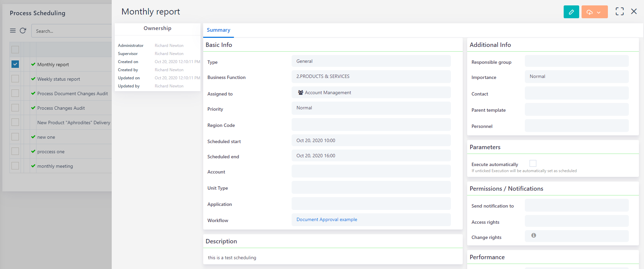Click the Type field showing General

point(371,61)
